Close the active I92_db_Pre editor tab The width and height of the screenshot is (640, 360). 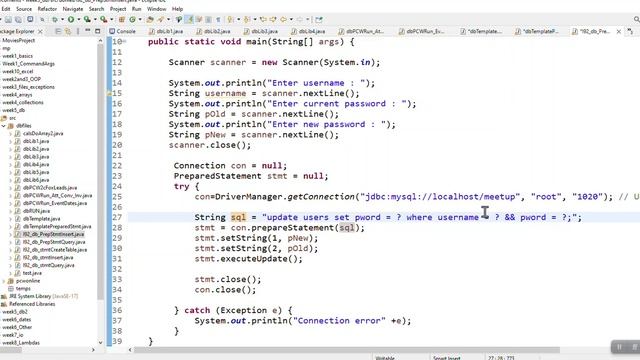coord(619,31)
